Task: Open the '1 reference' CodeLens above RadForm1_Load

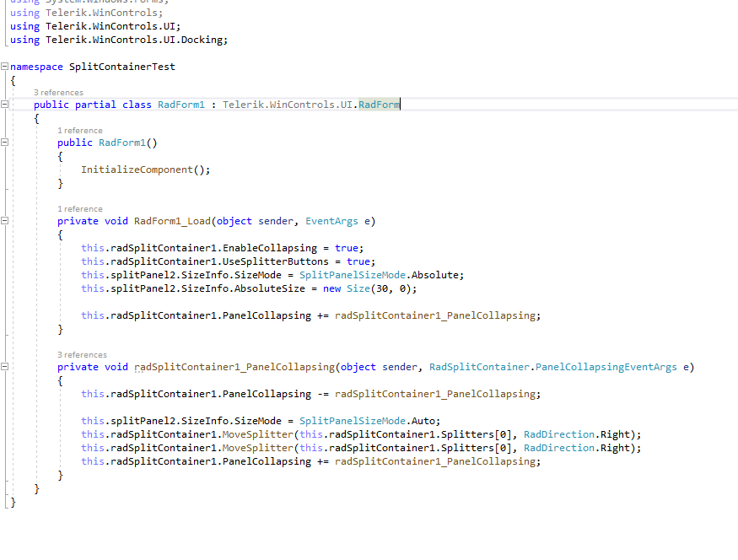Action: point(80,209)
